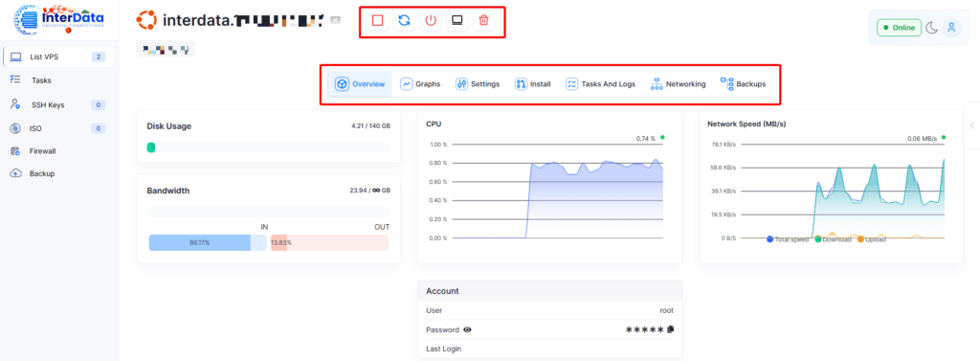Click the Disk Usage heading

168,125
